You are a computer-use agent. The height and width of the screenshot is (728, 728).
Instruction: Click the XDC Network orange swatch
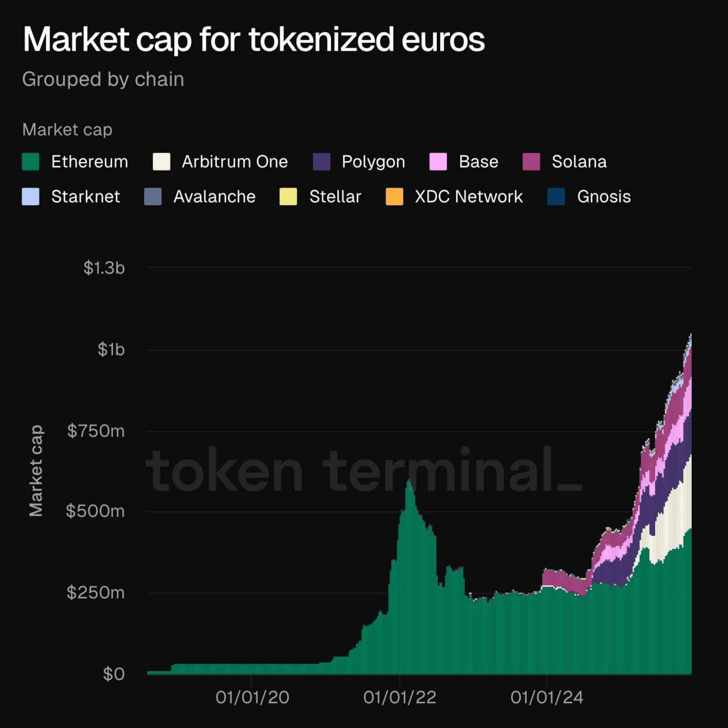click(x=394, y=197)
